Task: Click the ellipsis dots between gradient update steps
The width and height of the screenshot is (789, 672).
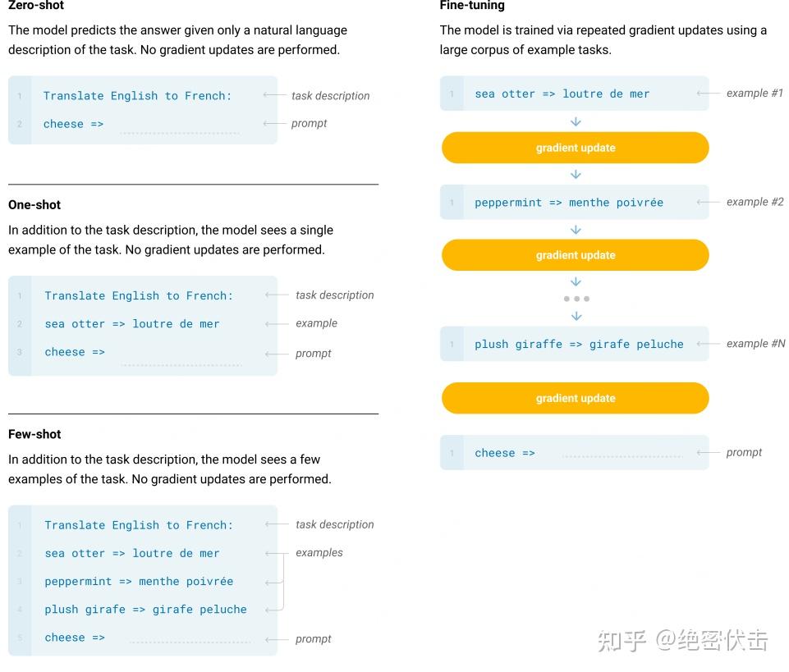Action: (x=575, y=299)
